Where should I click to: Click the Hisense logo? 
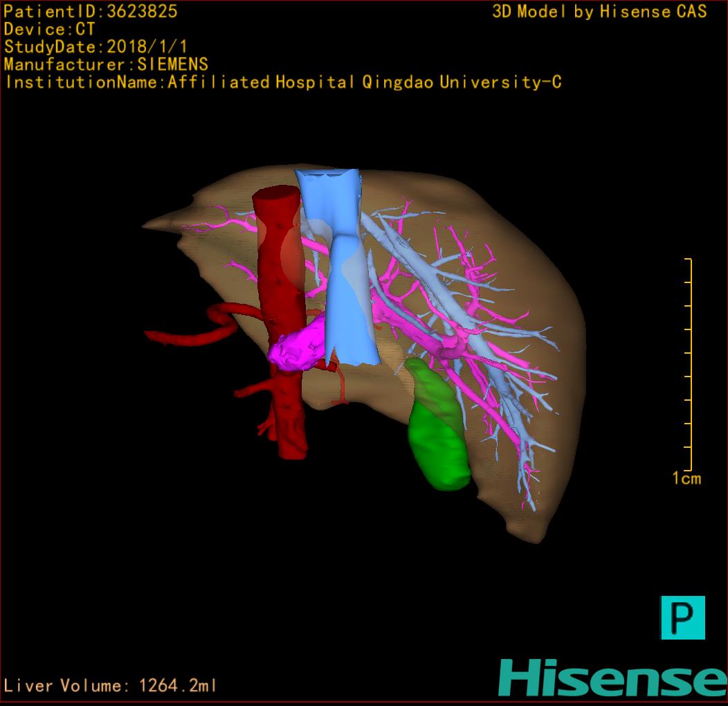(x=612, y=678)
